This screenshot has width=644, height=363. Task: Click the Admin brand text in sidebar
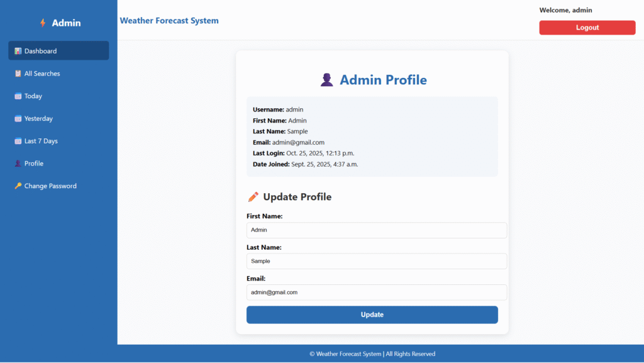tap(66, 23)
